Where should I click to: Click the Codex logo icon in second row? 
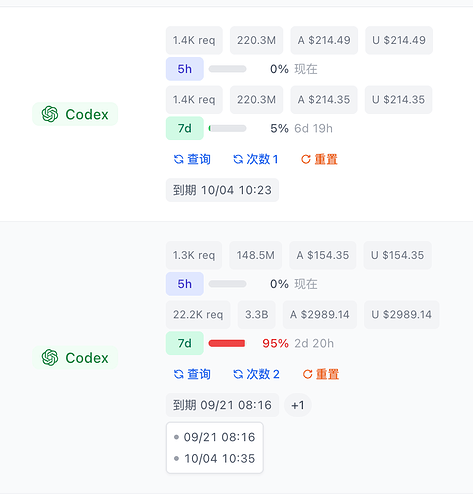coord(50,357)
